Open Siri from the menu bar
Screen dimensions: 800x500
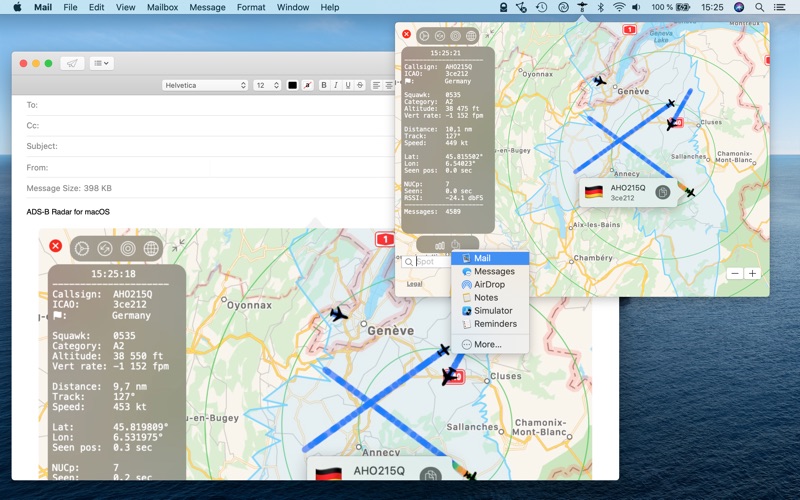[x=739, y=7]
